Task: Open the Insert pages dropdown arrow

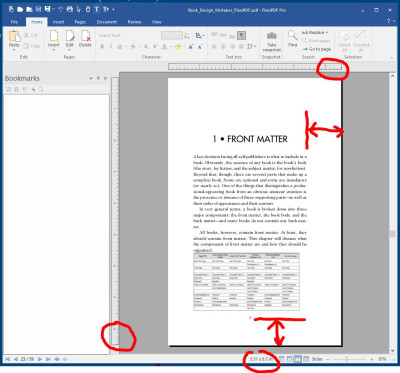Action: click(54, 50)
